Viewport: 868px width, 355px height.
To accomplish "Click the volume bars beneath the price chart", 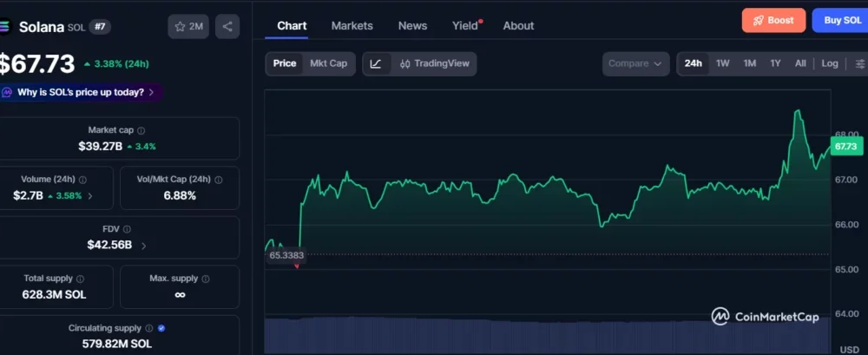I will (x=548, y=336).
